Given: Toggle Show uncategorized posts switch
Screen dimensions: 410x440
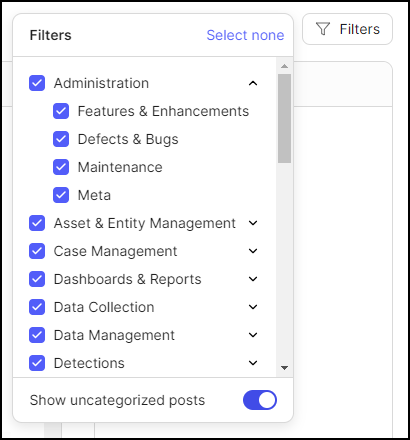Looking at the screenshot, I should [260, 400].
